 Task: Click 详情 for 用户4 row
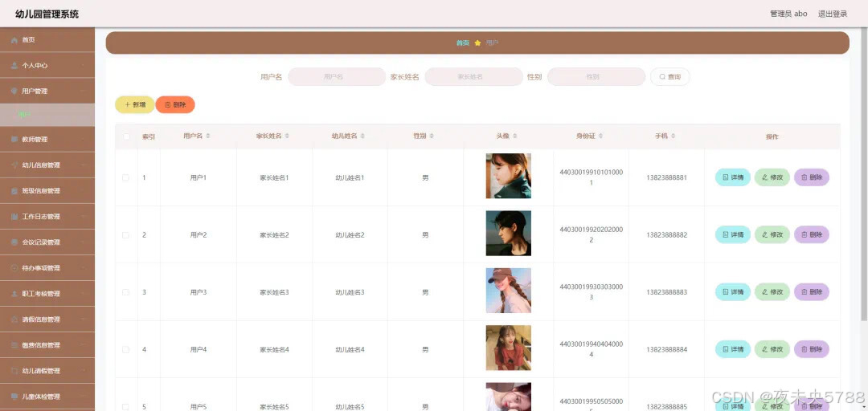[x=733, y=350]
